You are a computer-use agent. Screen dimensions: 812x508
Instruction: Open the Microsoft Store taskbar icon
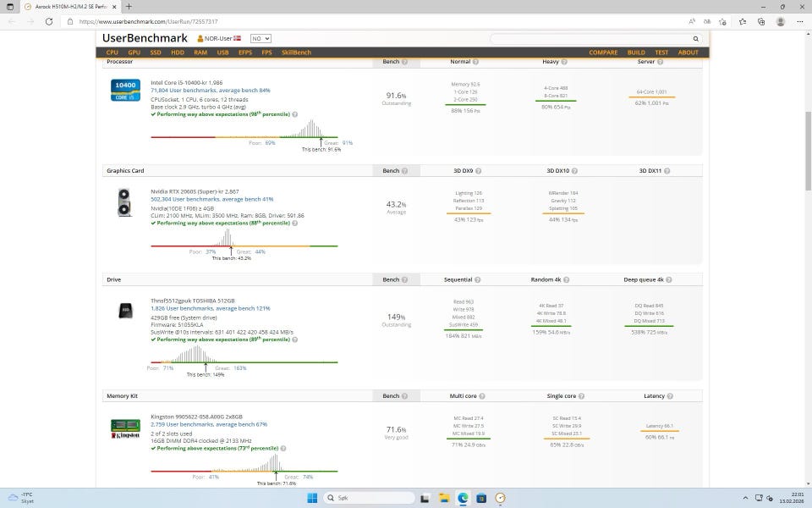481,498
